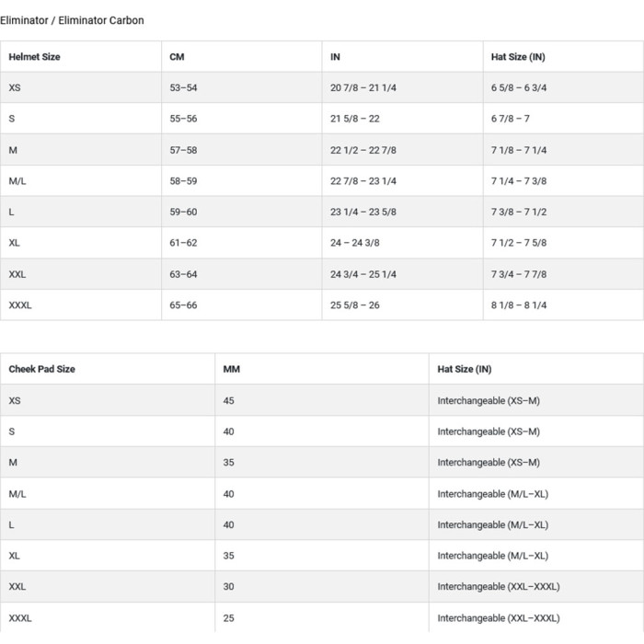Click the Eliminator / Eliminator Carbon title
The image size is (644, 644).
tap(72, 20)
